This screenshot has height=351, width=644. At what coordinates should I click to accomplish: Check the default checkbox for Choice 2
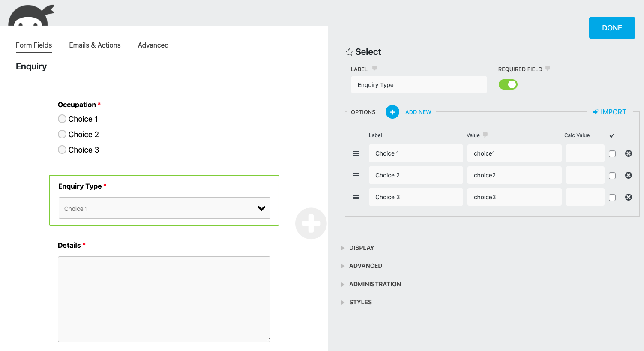point(612,176)
